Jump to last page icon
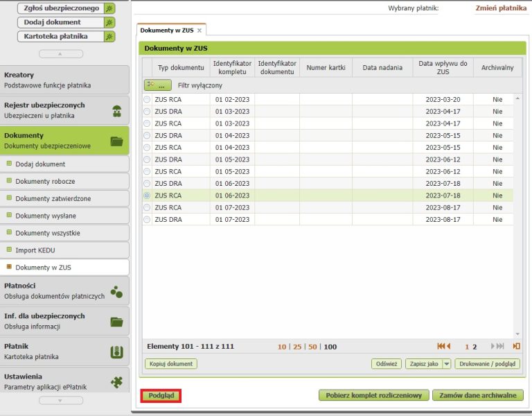This screenshot has height=416, width=532. pyautogui.click(x=516, y=346)
